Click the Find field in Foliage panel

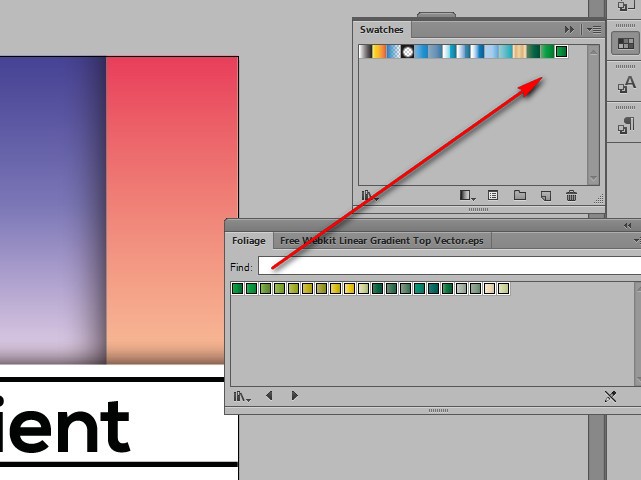[449, 267]
